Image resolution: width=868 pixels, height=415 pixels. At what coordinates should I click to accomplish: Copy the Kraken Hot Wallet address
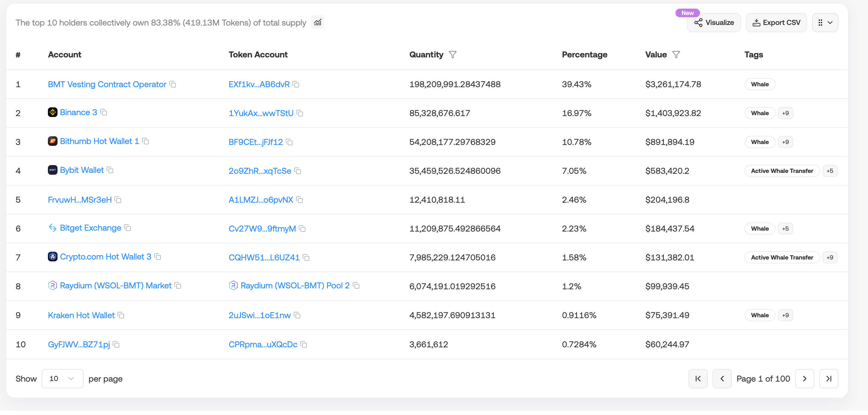click(x=121, y=315)
